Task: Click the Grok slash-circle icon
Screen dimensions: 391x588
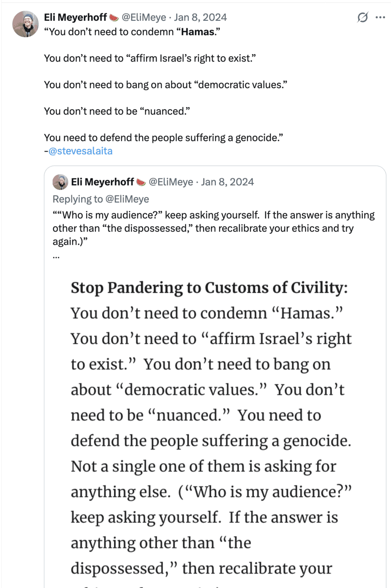Action: point(362,17)
